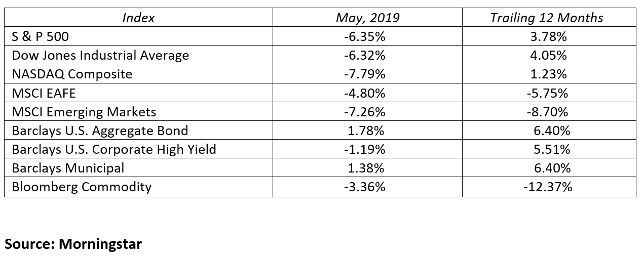
Task: Select the May, 2019 column header
Action: tap(367, 18)
